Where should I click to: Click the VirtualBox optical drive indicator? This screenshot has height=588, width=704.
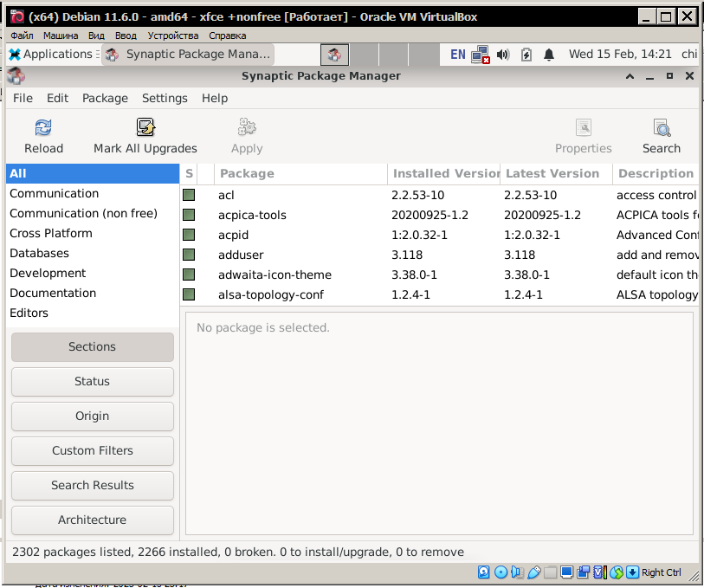(x=501, y=572)
